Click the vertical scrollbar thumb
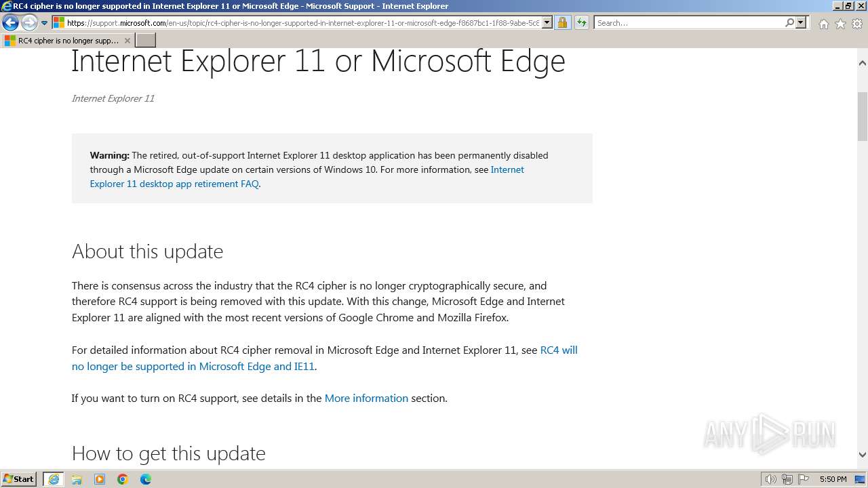The height and width of the screenshot is (488, 868). [862, 116]
